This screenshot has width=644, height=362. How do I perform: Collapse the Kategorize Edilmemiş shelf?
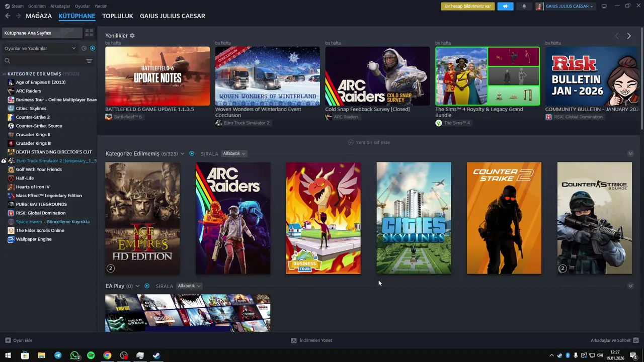click(630, 153)
